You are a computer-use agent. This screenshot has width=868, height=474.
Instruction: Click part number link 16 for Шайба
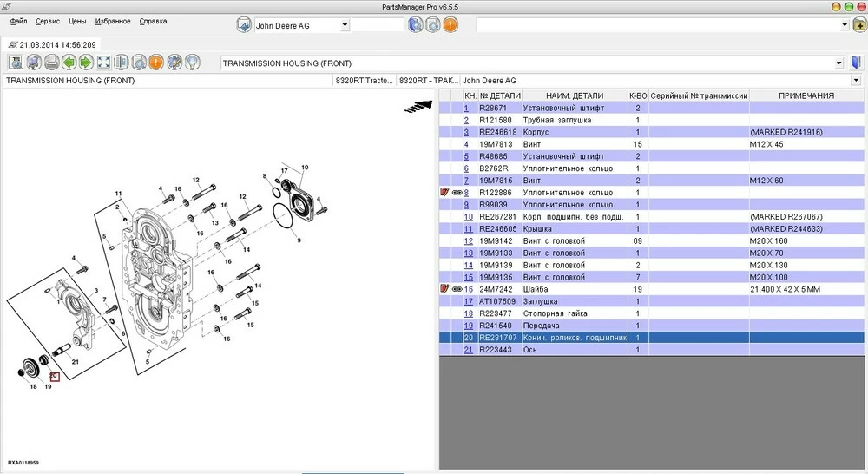point(469,289)
